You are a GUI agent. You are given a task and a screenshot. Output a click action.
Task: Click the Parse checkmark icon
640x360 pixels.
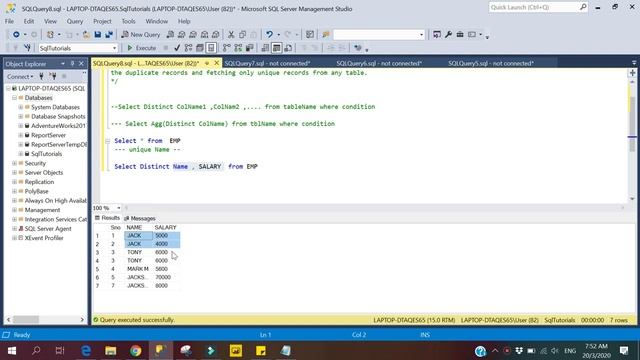177,48
